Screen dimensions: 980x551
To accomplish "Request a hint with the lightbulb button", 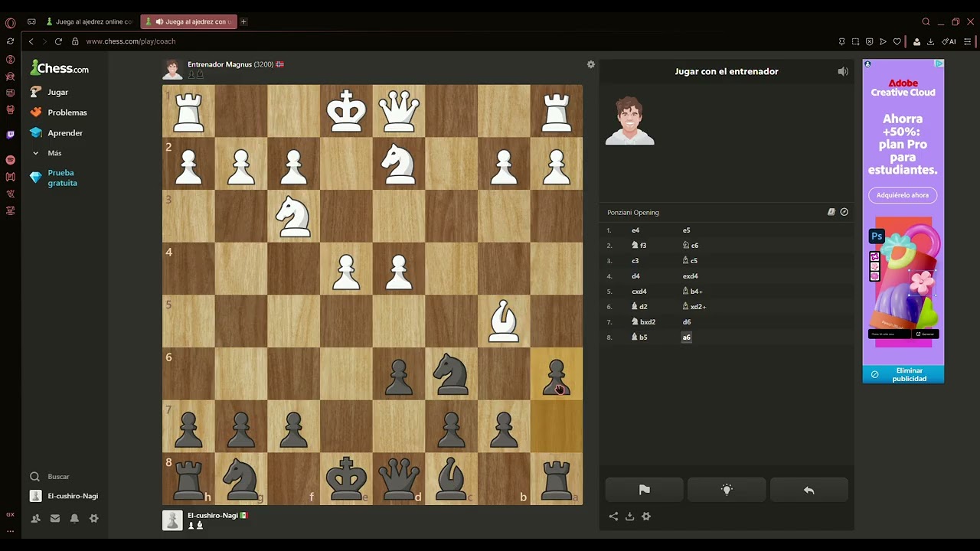I will pyautogui.click(x=727, y=490).
